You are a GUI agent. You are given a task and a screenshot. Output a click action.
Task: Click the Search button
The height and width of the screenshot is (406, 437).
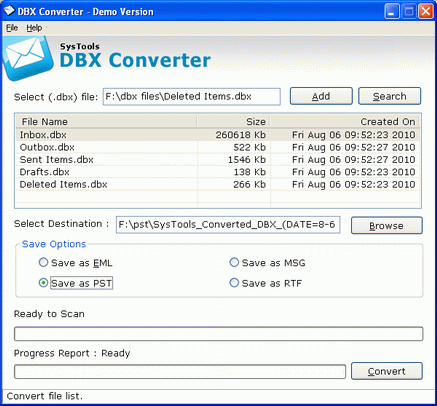click(x=389, y=96)
